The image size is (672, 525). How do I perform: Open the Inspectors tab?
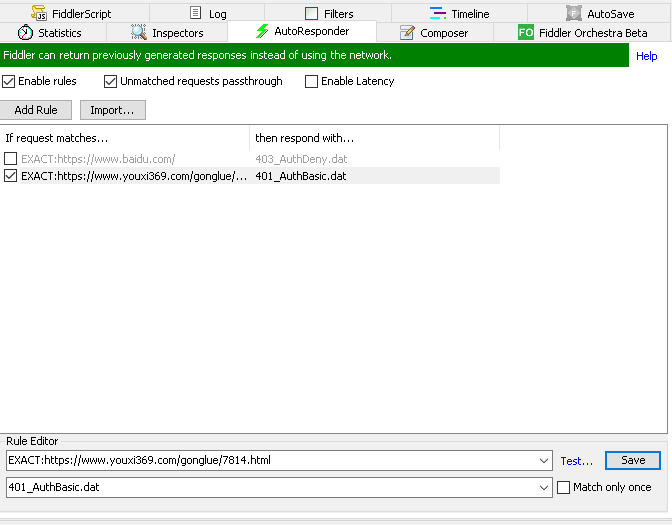tap(167, 33)
